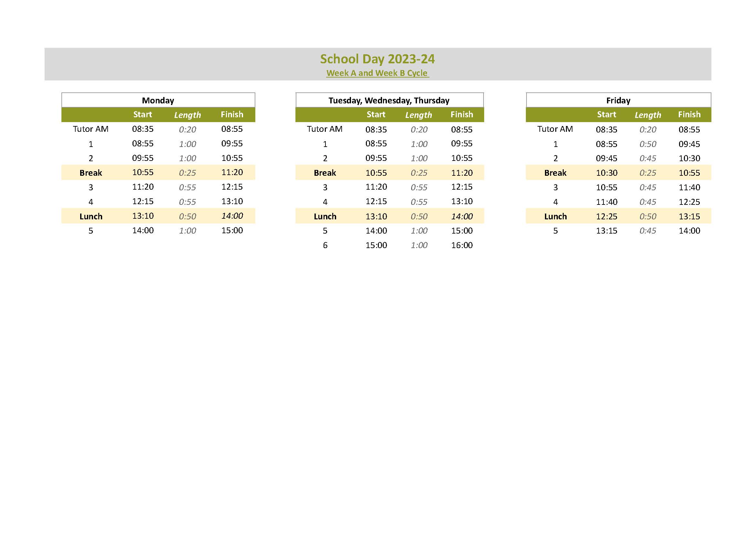Select the Monday table header
Image resolution: width=756 pixels, height=534 pixels.
coord(158,100)
